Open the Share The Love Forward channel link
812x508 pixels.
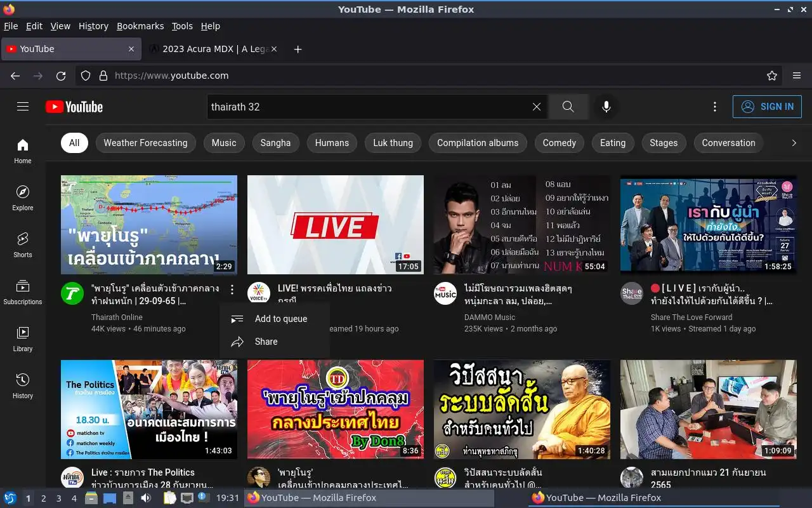point(691,317)
